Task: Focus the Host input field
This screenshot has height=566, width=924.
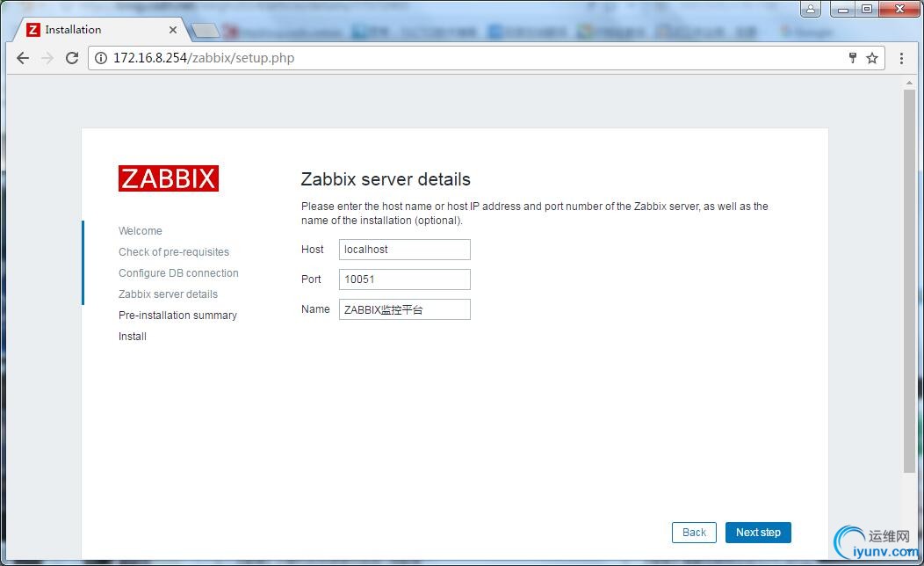Action: coord(404,250)
